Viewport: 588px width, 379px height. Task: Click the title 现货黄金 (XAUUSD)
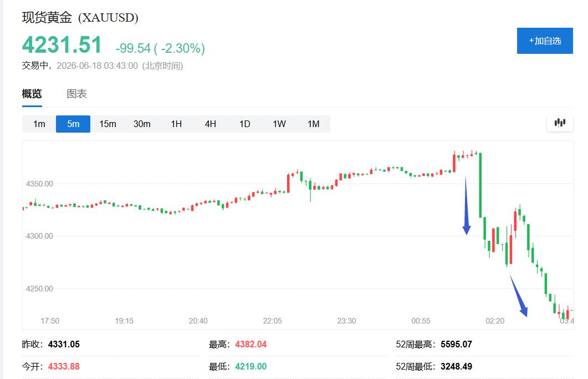tap(80, 17)
